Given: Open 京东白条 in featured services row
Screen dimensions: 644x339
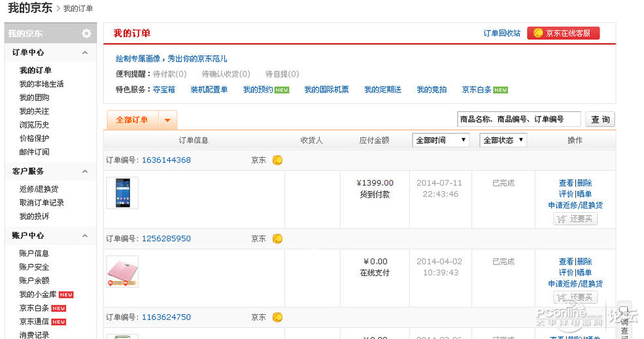Looking at the screenshot, I should pyautogui.click(x=477, y=90).
